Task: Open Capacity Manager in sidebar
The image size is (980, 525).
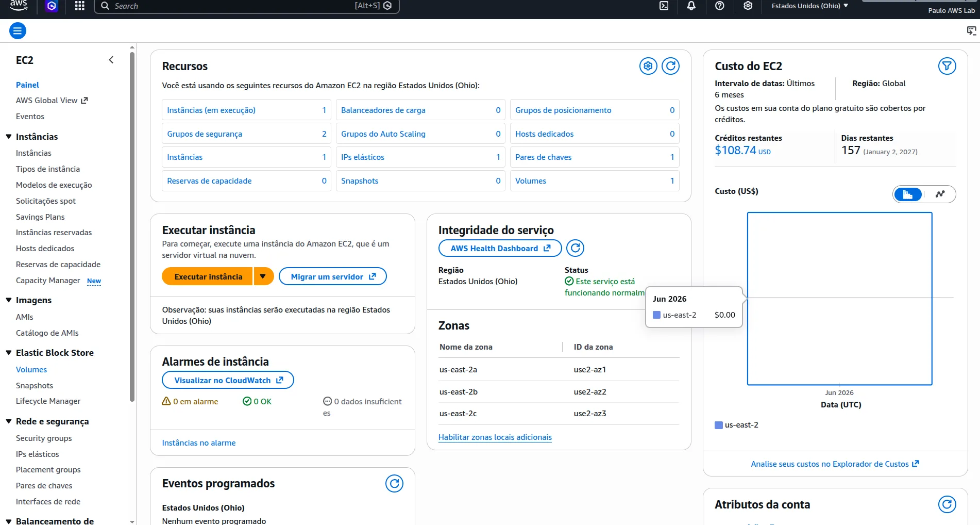Action: (x=48, y=281)
